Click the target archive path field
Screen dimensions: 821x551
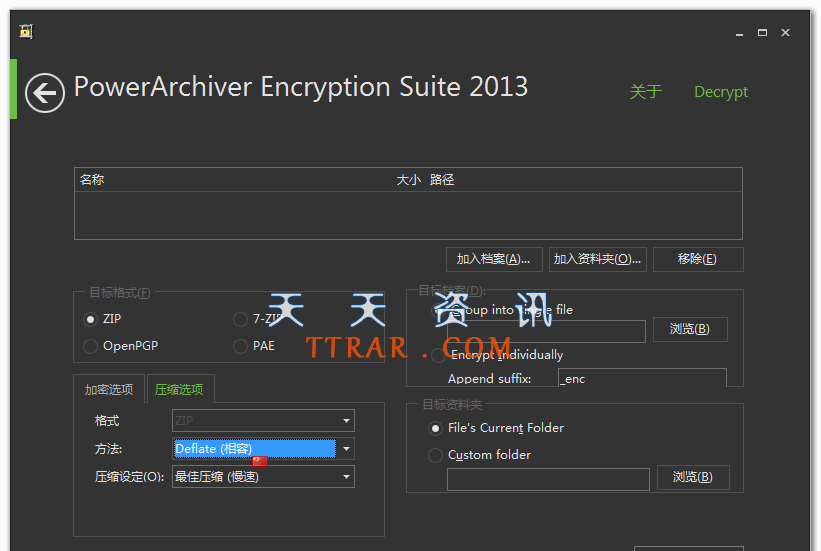coord(547,332)
